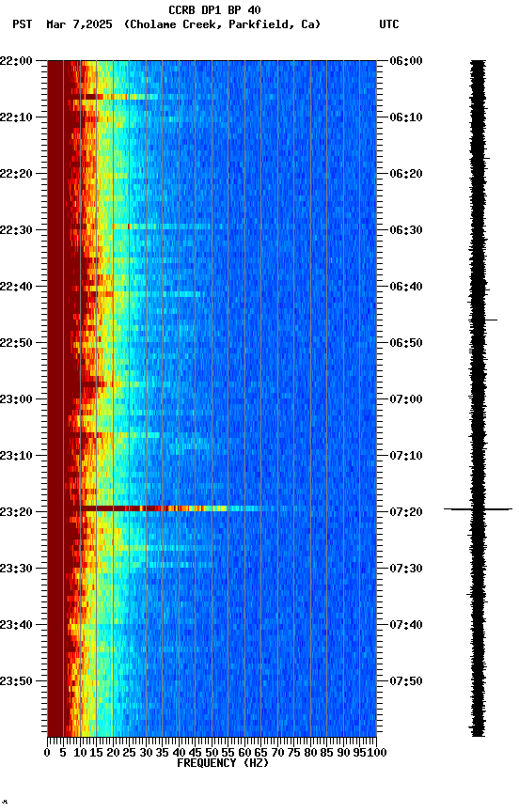Click the 07:50 UTC time label
Viewport: 519px width, 812px height.
click(406, 682)
